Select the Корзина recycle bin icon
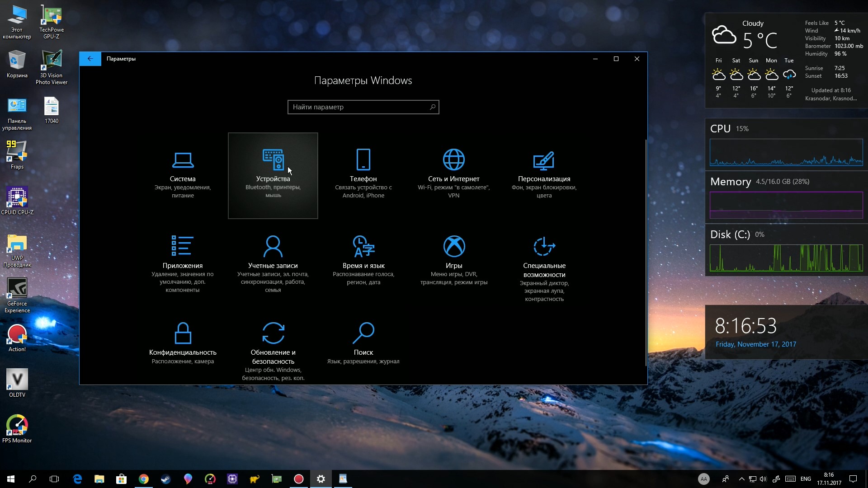868x488 pixels. [17, 64]
